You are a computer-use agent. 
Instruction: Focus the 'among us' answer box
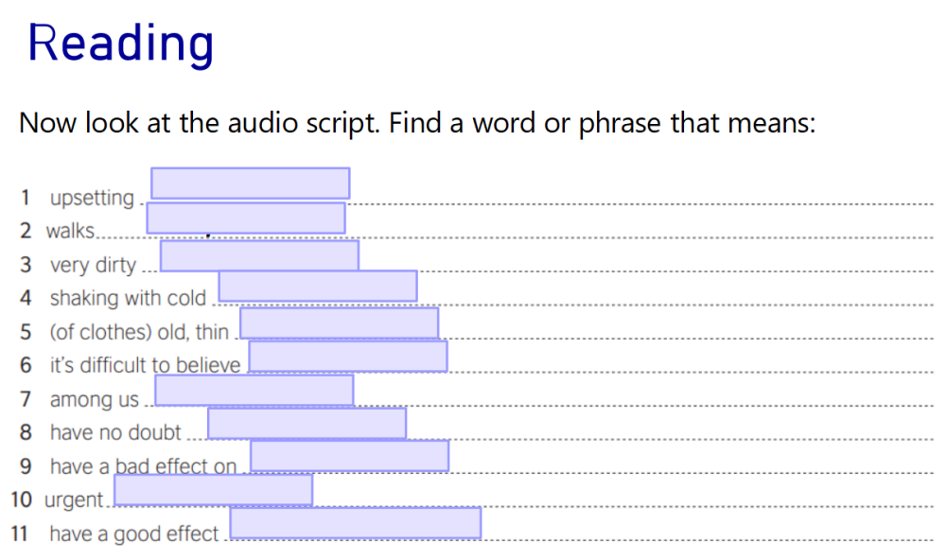254,390
